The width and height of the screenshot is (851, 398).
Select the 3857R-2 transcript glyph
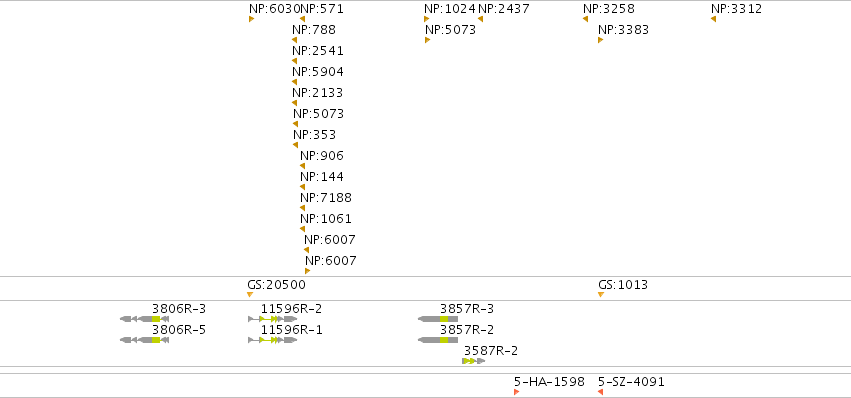click(x=438, y=340)
